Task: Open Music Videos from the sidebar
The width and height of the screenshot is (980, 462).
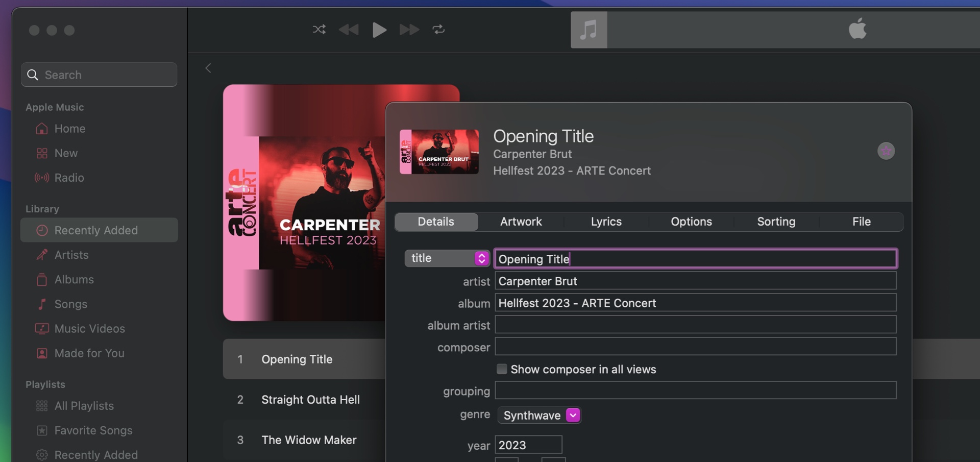Action: 89,328
